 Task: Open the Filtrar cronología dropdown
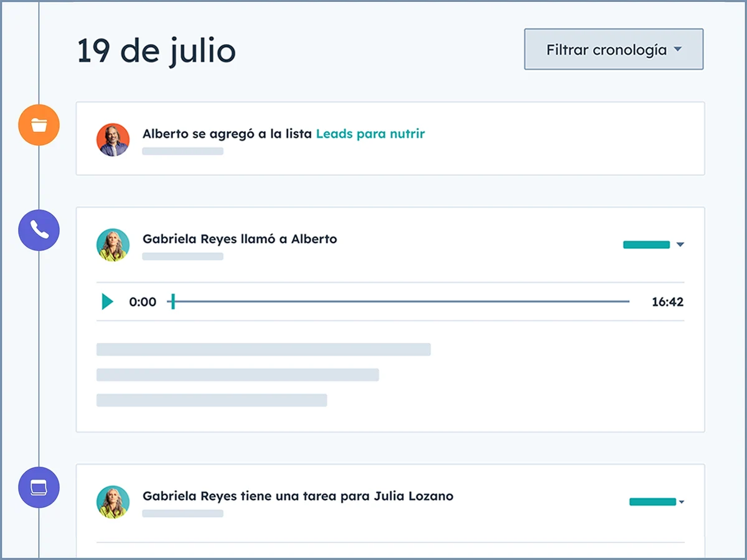[613, 50]
